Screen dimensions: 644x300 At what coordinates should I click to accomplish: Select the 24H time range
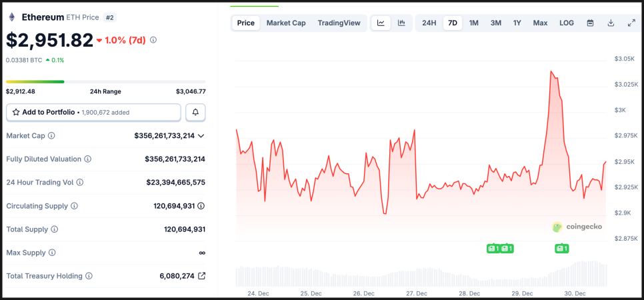tap(429, 23)
